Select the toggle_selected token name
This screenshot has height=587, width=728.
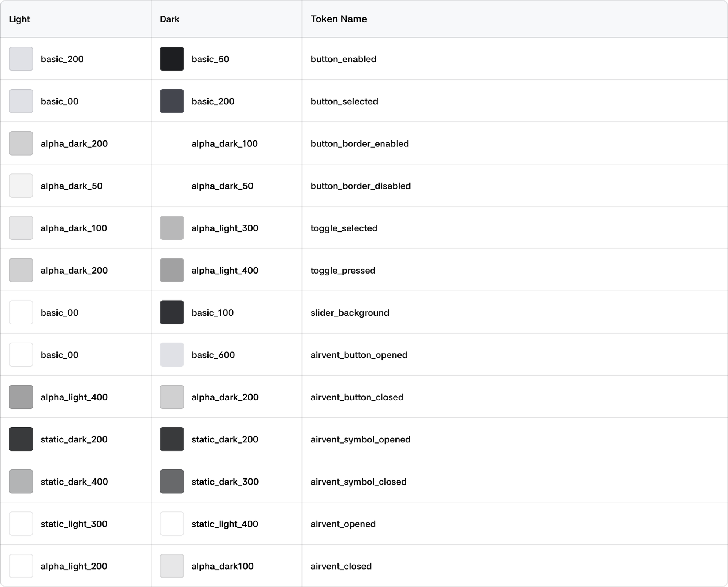(x=344, y=228)
